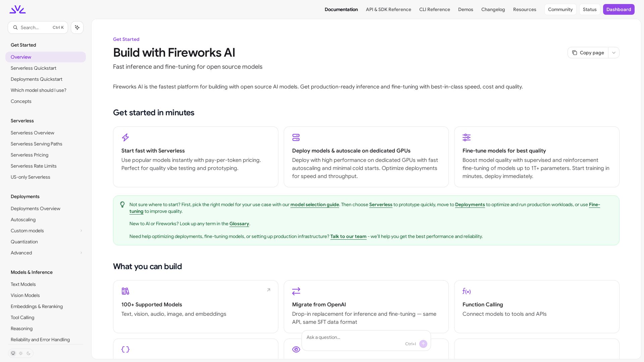Screen dimensions: 644x362
Task: Click the Supported Models books icon
Action: coord(125,291)
